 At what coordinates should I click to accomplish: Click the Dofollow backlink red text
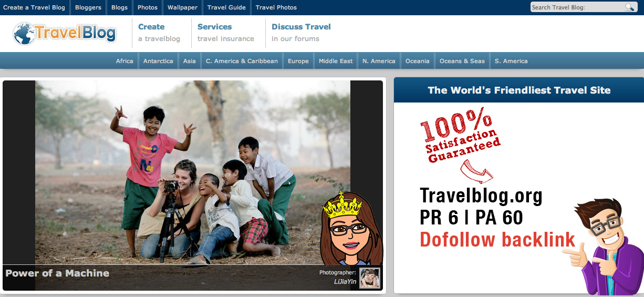click(497, 240)
